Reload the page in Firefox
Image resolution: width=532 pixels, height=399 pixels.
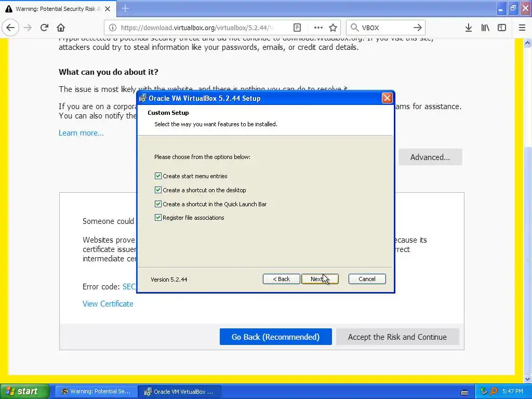click(44, 28)
